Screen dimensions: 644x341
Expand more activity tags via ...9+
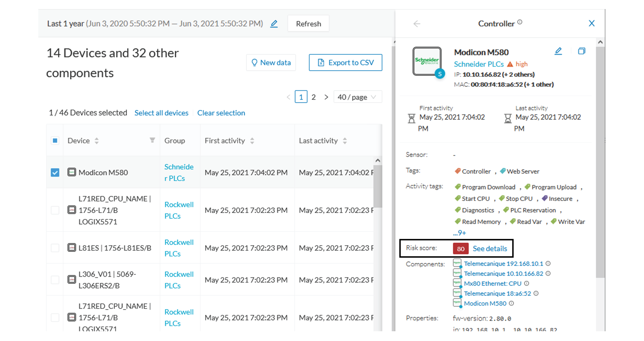click(x=459, y=232)
